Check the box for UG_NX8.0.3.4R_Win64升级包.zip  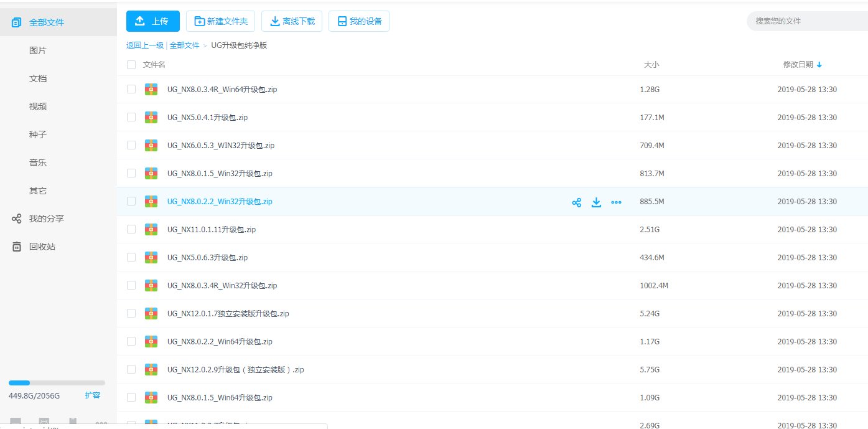point(131,89)
